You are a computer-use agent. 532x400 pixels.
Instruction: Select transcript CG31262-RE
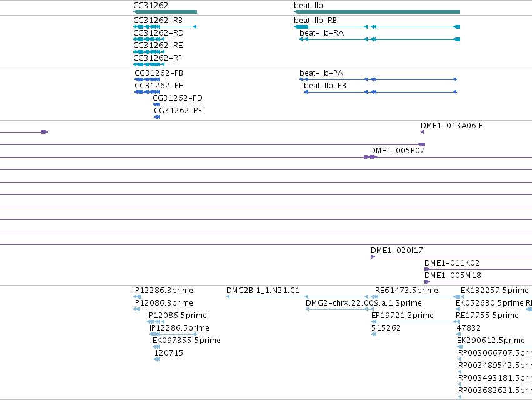coord(158,46)
